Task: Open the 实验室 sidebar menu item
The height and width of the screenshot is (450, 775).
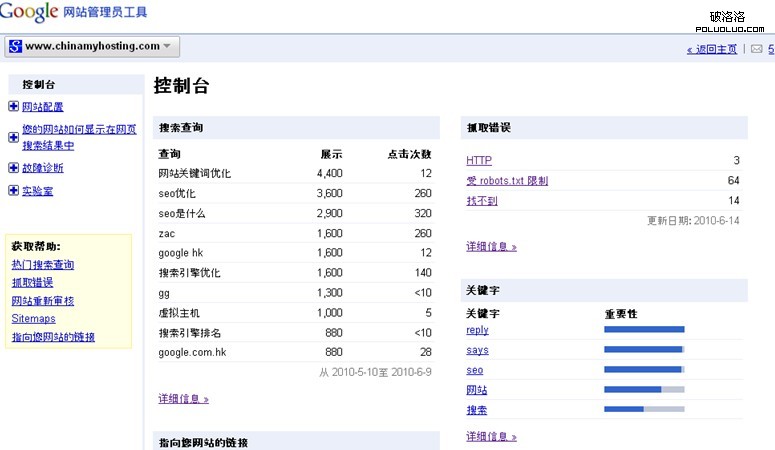Action: (x=38, y=191)
